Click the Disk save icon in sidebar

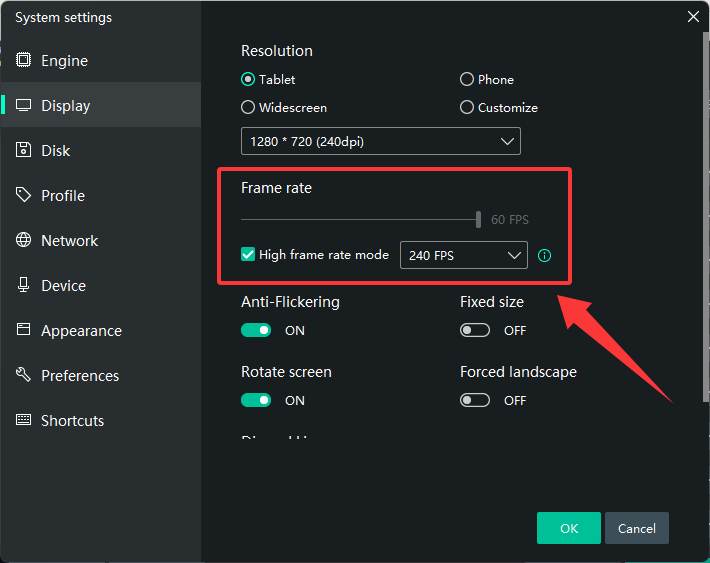pyautogui.click(x=24, y=151)
